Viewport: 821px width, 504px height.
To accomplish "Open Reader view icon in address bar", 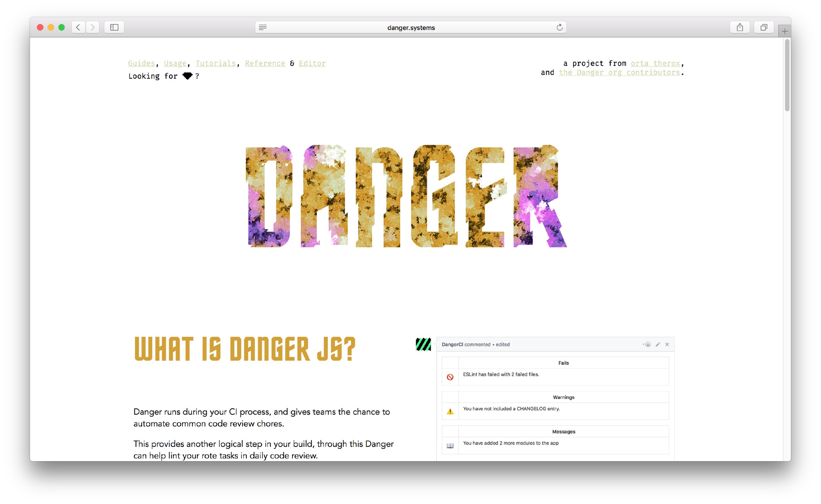I will pyautogui.click(x=263, y=27).
